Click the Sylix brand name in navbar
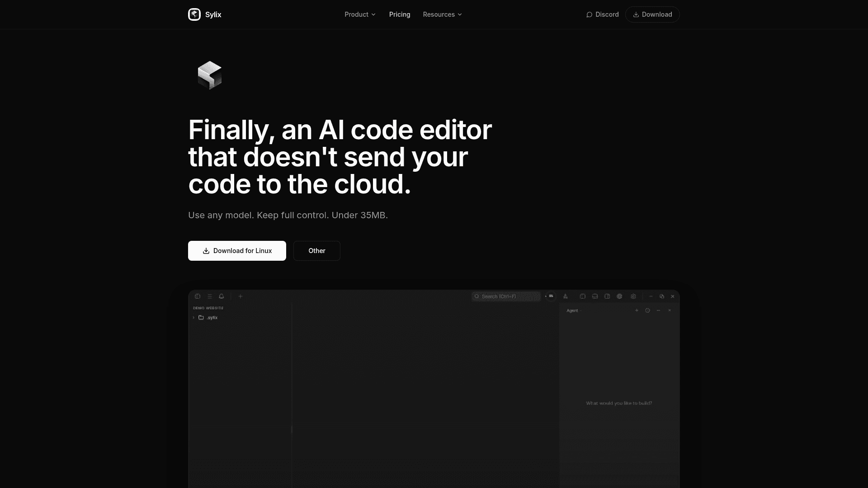The height and width of the screenshot is (488, 868). pyautogui.click(x=213, y=14)
